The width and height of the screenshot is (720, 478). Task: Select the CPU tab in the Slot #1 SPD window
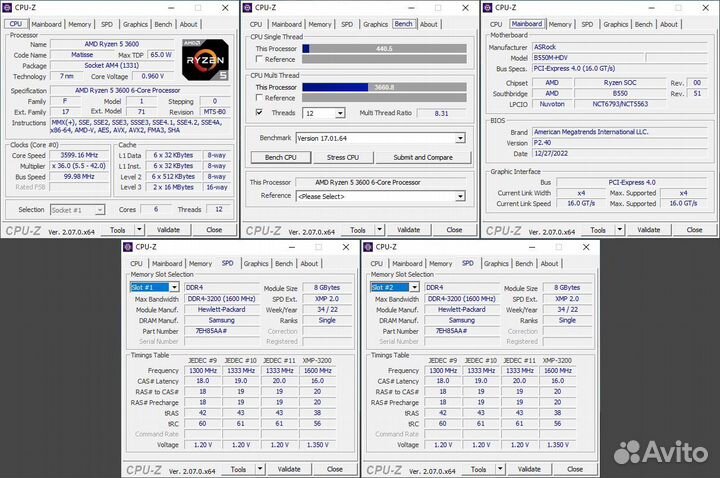click(136, 264)
